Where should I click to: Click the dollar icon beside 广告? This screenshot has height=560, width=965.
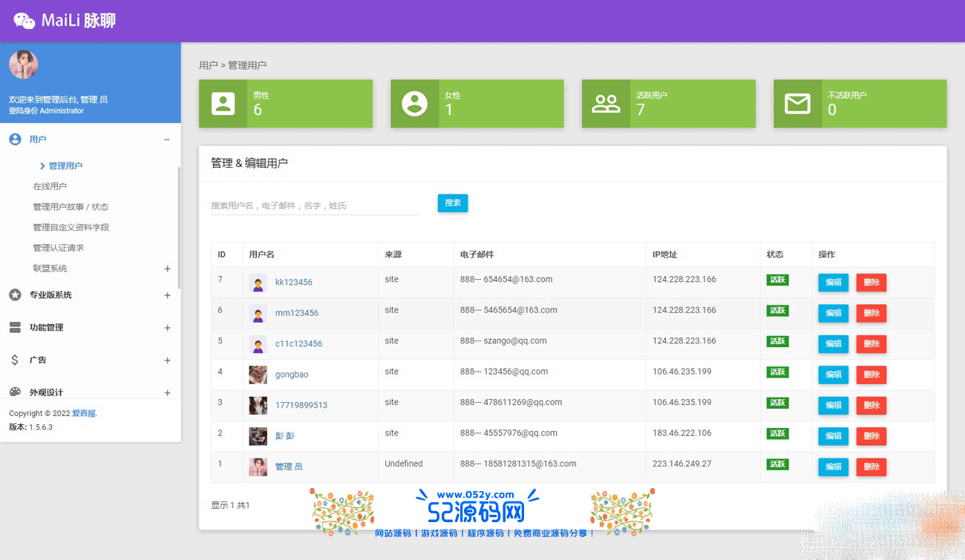pyautogui.click(x=15, y=360)
